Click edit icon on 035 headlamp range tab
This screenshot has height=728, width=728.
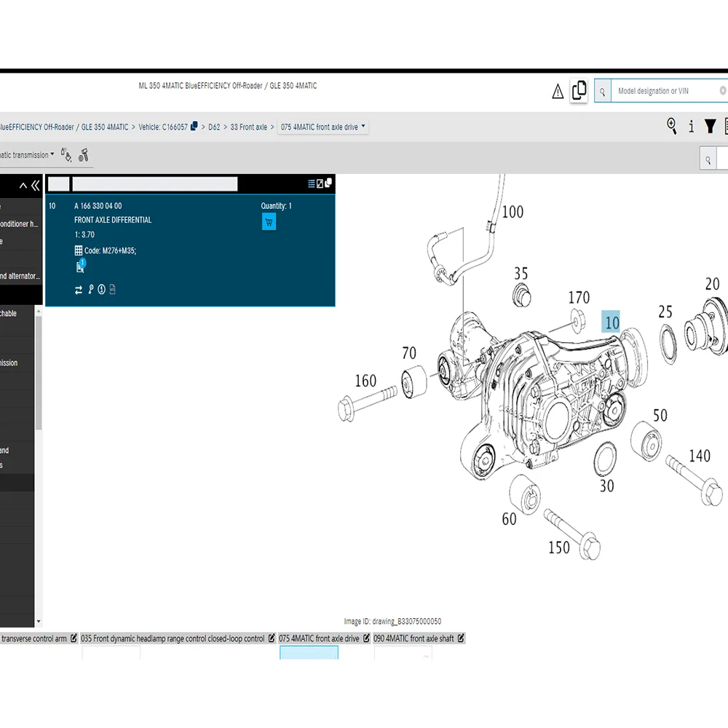coord(272,638)
